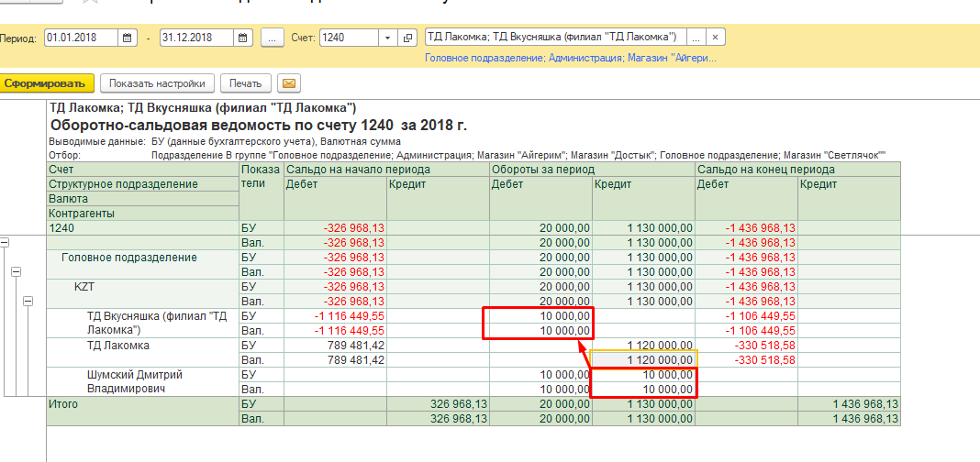
Task: Click the ТД Вкусняшка БУ debit turnover 10 000,00
Action: [541, 315]
